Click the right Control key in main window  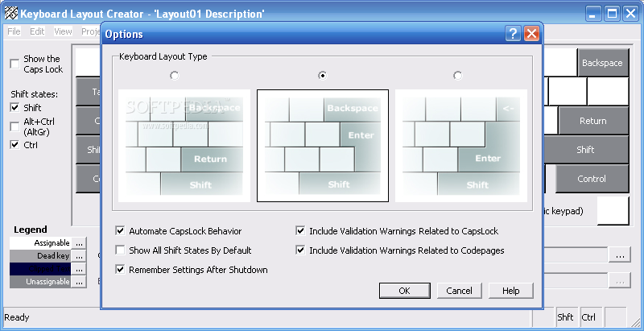tap(592, 179)
